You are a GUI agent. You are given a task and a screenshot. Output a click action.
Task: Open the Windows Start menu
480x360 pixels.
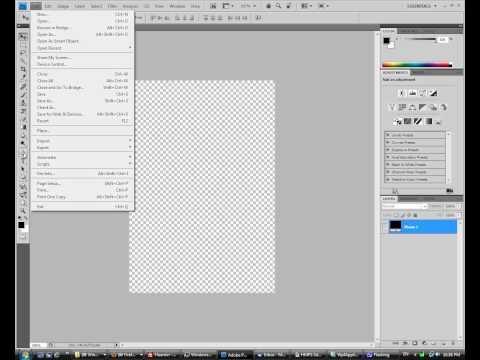coord(25,355)
